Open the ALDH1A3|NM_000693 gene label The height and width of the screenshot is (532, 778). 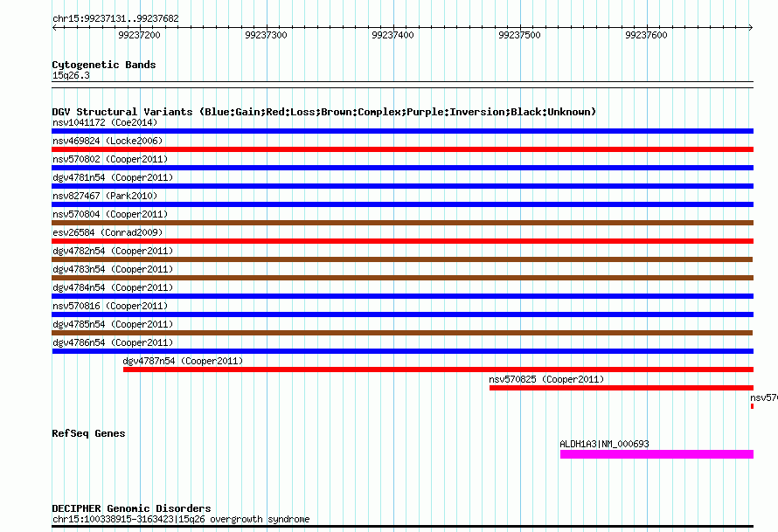tap(604, 444)
